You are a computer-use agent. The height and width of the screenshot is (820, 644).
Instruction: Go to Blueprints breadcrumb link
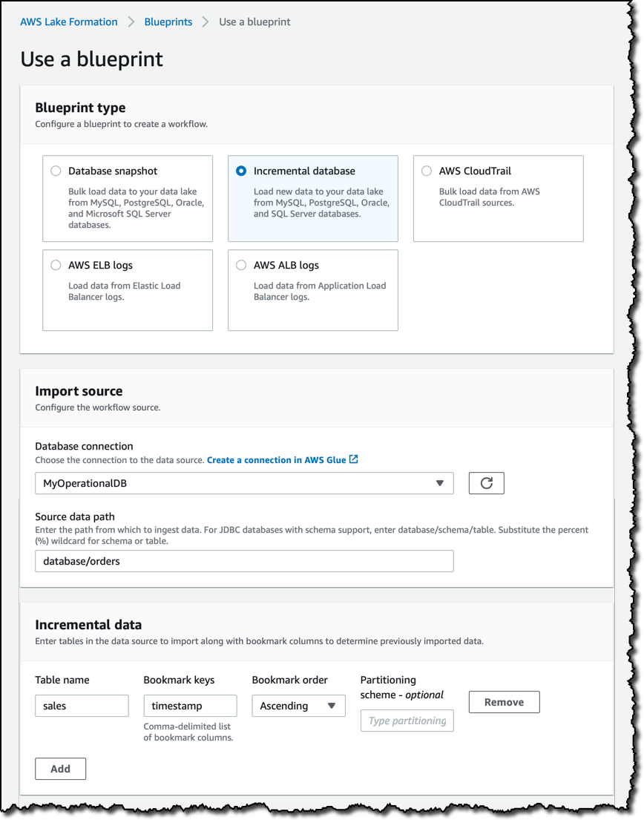168,22
